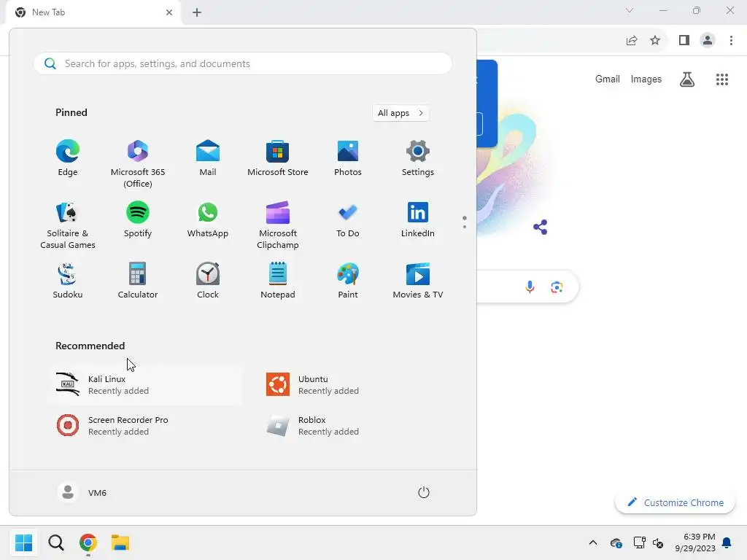Toggle Chrome side panel

pyautogui.click(x=684, y=41)
